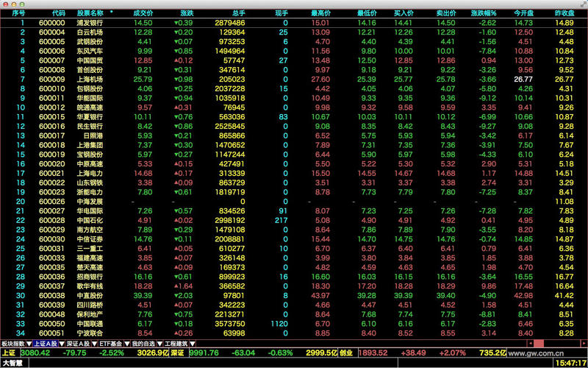Click the horizontal scrollbar thumb
The height and width of the screenshot is (368, 588).
(539, 343)
